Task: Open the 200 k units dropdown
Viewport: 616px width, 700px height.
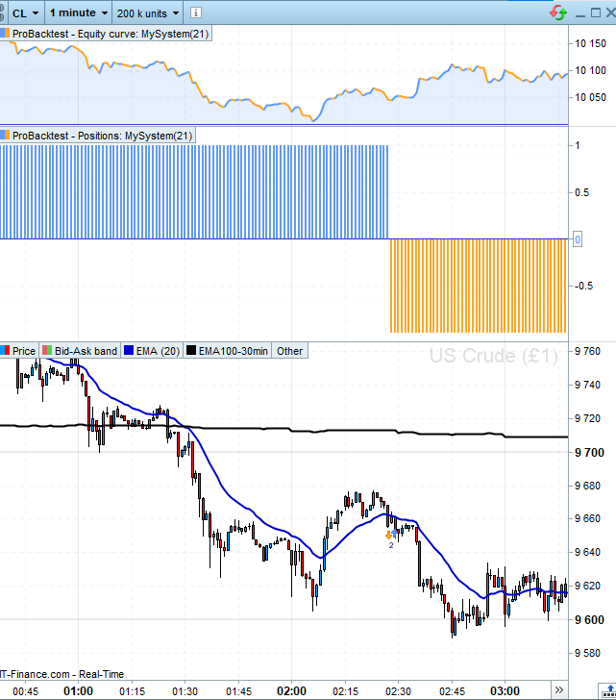Action: pyautogui.click(x=148, y=13)
